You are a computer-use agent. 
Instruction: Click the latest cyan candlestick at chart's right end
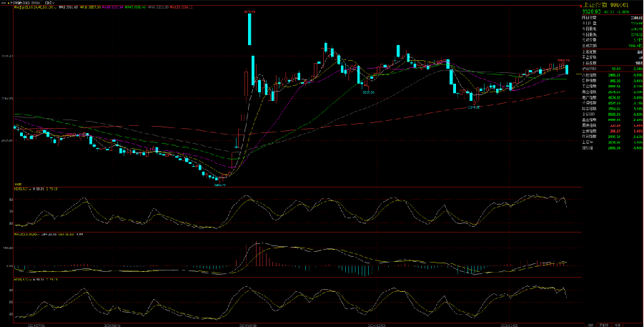(568, 69)
